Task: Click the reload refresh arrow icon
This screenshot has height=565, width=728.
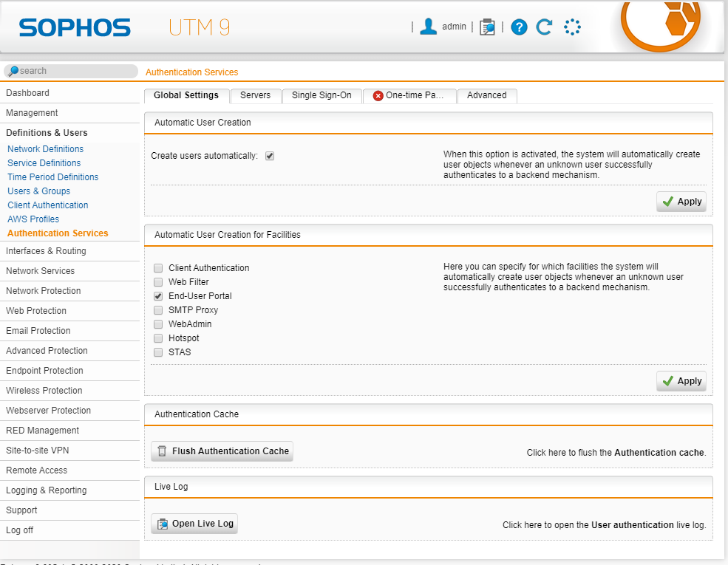Action: (x=545, y=27)
